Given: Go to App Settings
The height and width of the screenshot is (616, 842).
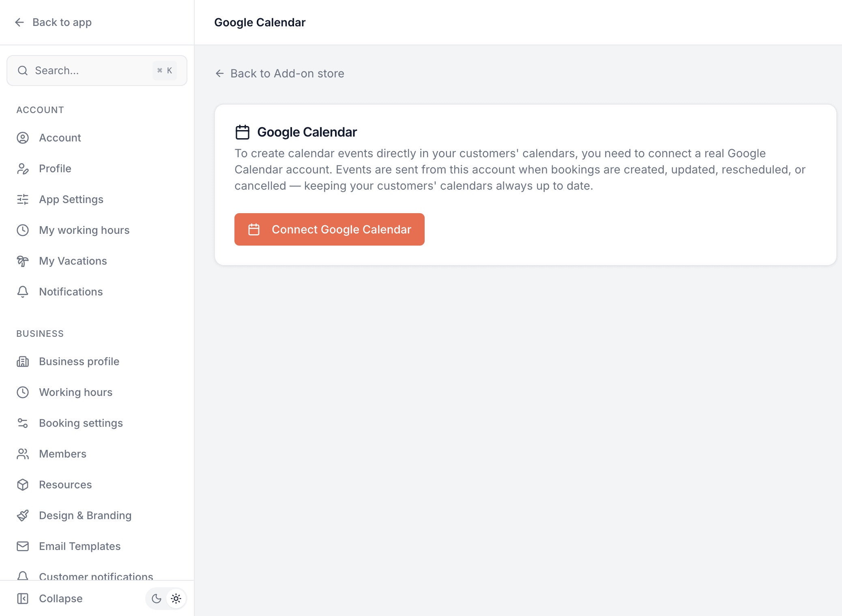Looking at the screenshot, I should pyautogui.click(x=97, y=199).
